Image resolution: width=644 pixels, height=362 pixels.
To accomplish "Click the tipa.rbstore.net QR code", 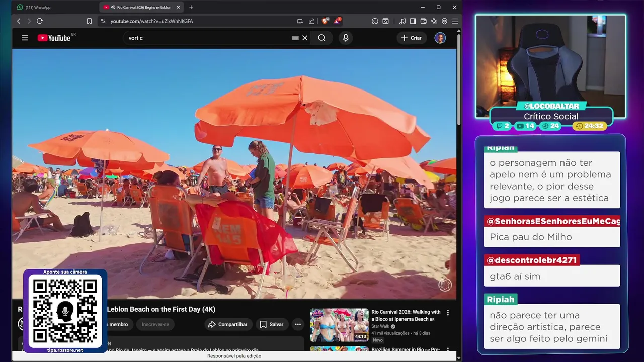I will tap(65, 312).
